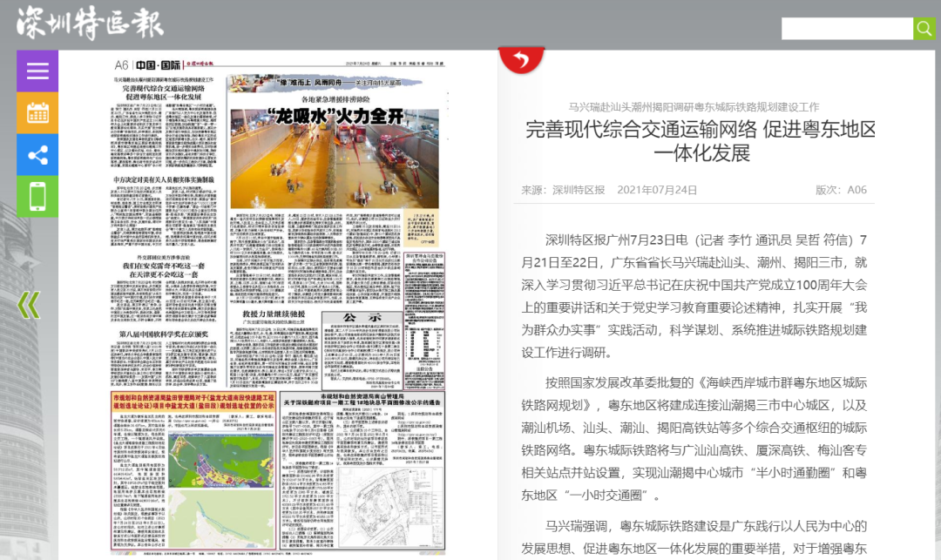Open the "龙吸水"火力全开 article on the page

pyautogui.click(x=335, y=116)
